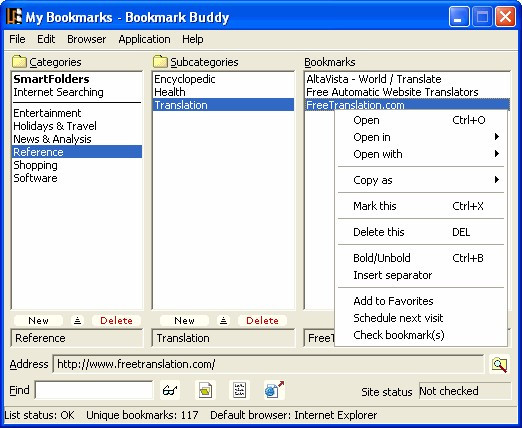Click the glasses icon next to Find

[170, 390]
